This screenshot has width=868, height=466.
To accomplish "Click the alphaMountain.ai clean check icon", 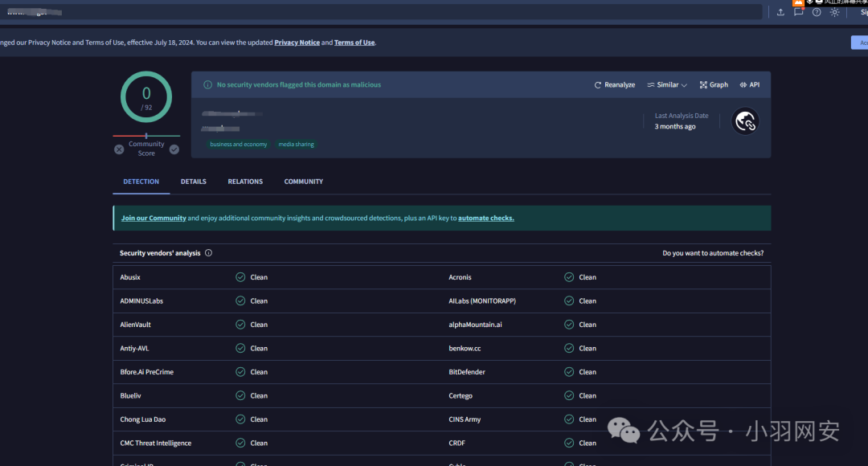I will [x=569, y=325].
